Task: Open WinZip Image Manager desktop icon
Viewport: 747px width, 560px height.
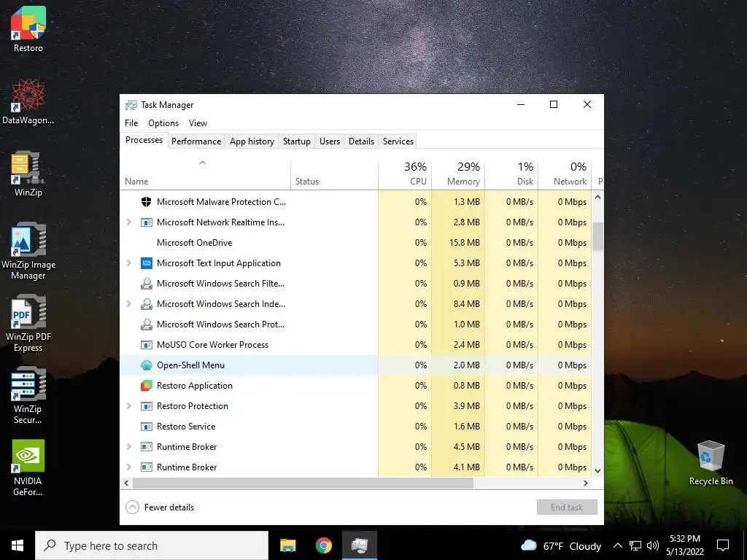Action: [28, 251]
